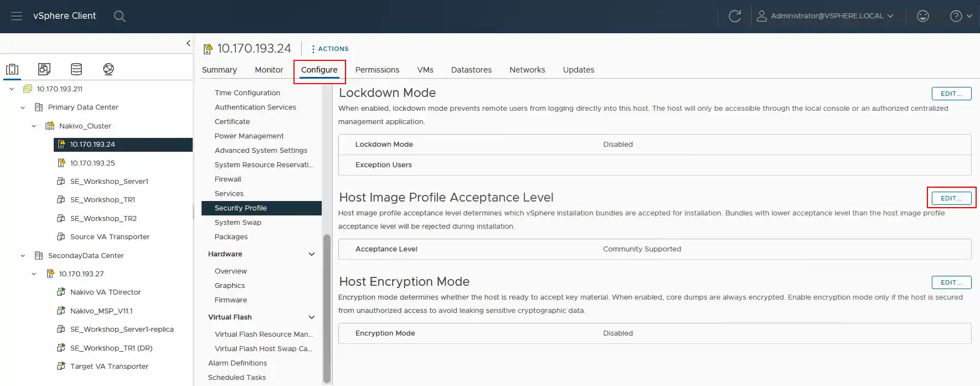Select Services in the configure menu
Viewport: 980px width, 386px height.
pyautogui.click(x=229, y=194)
